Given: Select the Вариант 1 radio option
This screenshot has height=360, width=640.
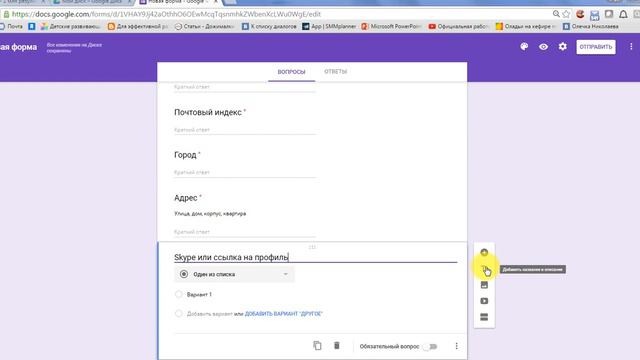Looking at the screenshot, I should pyautogui.click(x=178, y=294).
